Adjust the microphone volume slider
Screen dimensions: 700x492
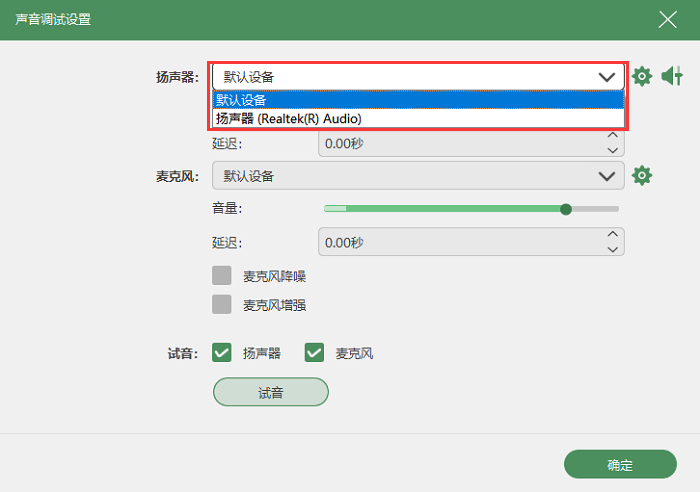tap(566, 209)
